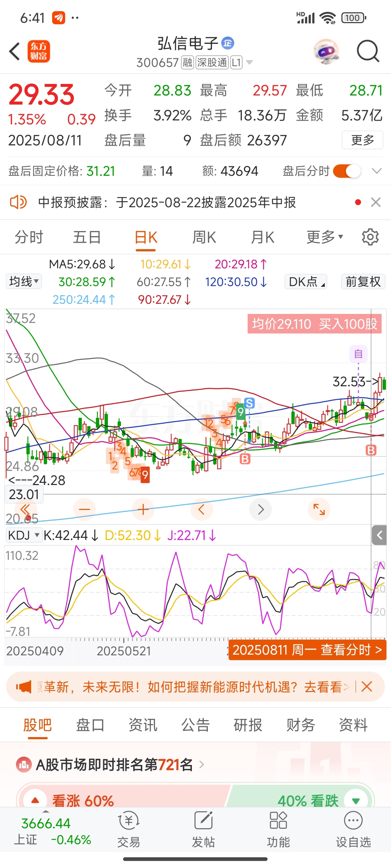Open the 均线 indicator dropdown

[24, 281]
